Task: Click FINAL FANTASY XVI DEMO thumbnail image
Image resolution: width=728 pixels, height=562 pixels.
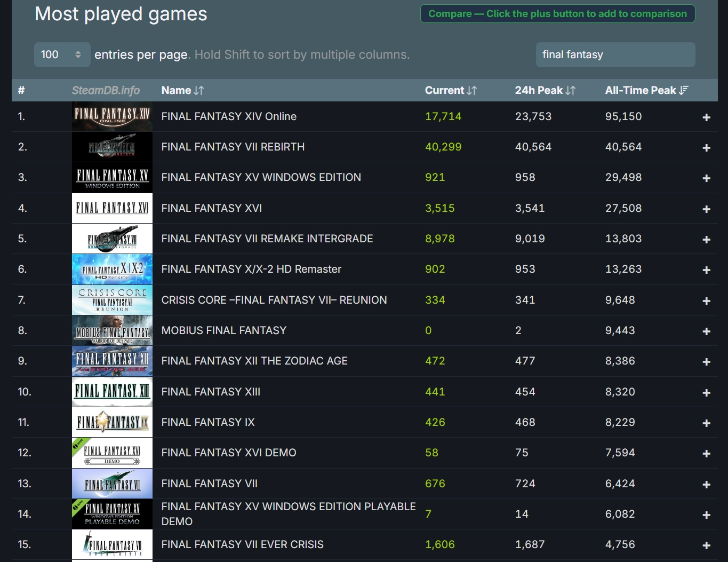Action: click(x=112, y=453)
